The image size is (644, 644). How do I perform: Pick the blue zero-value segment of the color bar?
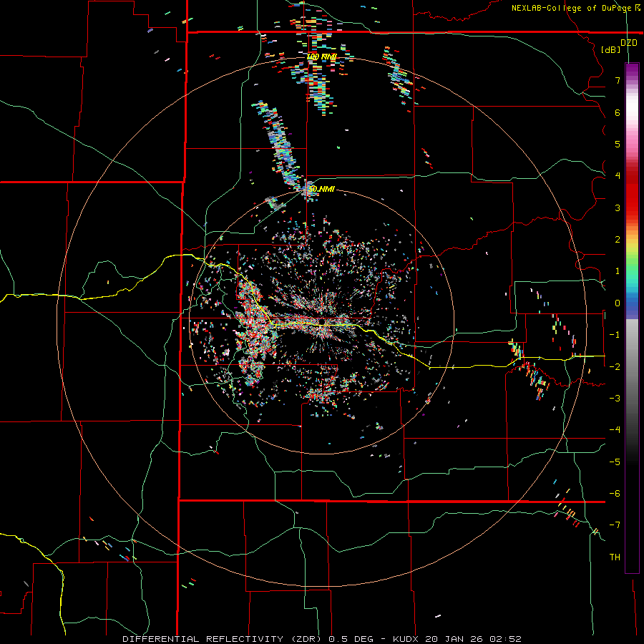click(632, 303)
